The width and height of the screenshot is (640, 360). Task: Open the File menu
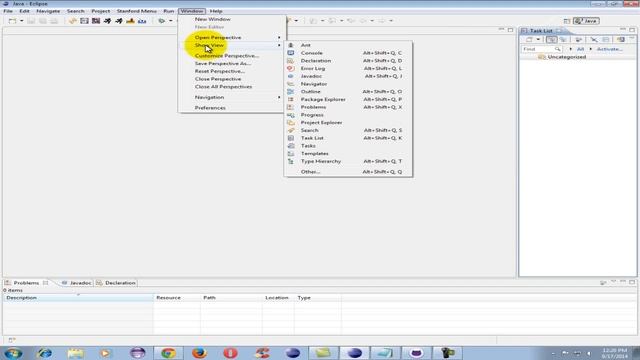coord(8,11)
